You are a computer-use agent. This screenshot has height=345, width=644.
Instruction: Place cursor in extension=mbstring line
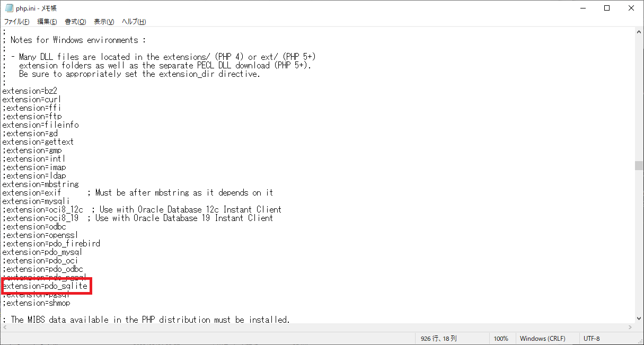coord(41,184)
